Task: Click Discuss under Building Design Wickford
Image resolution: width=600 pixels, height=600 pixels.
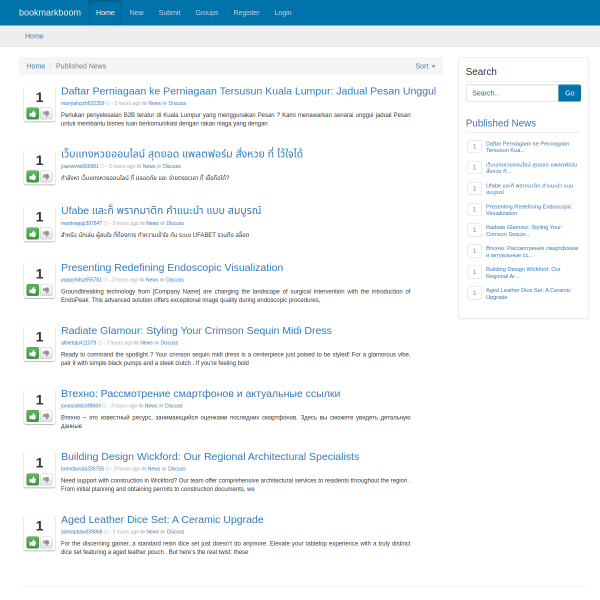Action: [177, 469]
